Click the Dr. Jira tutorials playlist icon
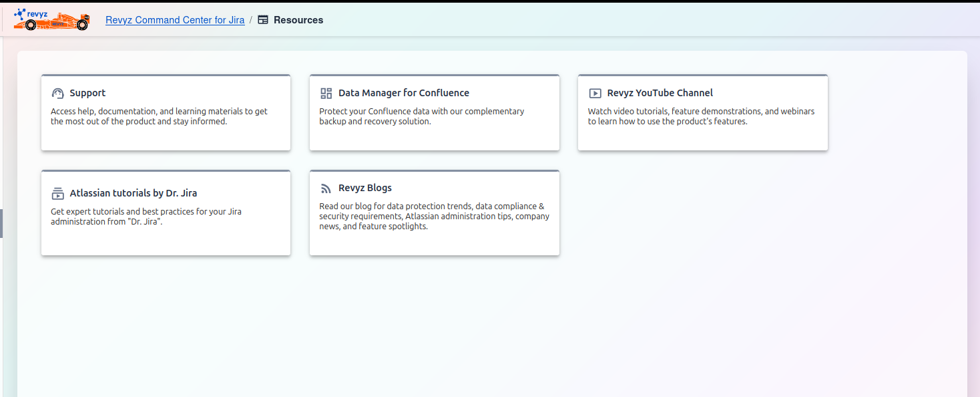This screenshot has height=397, width=980. (x=57, y=194)
